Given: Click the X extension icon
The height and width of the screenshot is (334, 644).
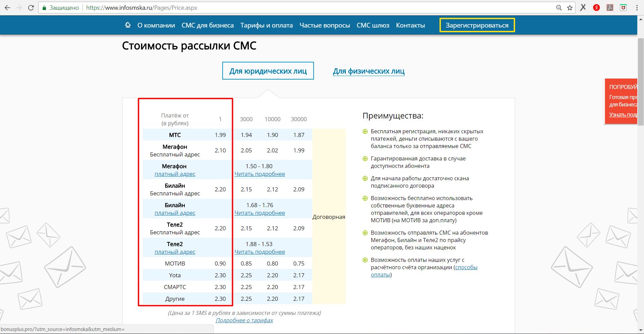Looking at the screenshot, I should 583,7.
